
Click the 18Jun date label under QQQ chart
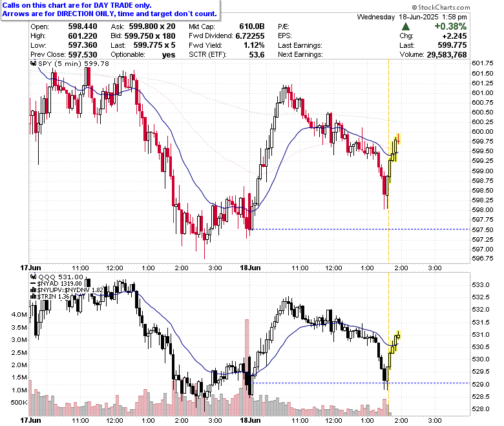pos(250,420)
